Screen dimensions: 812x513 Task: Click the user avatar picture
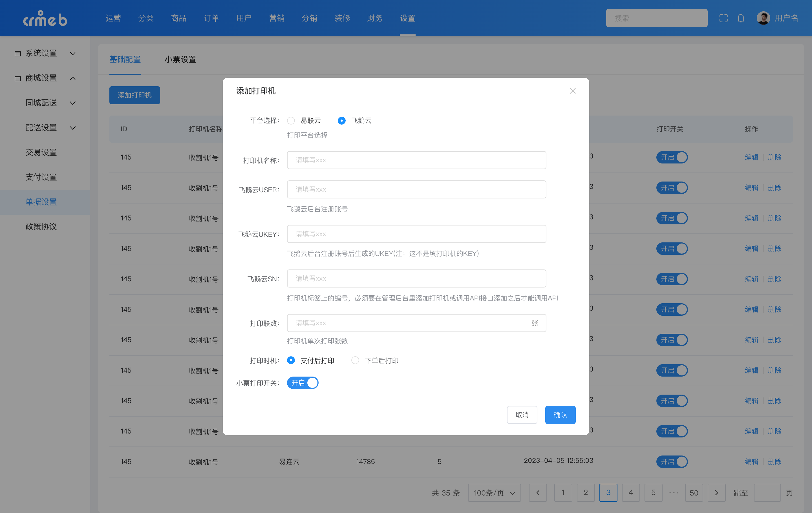[763, 18]
